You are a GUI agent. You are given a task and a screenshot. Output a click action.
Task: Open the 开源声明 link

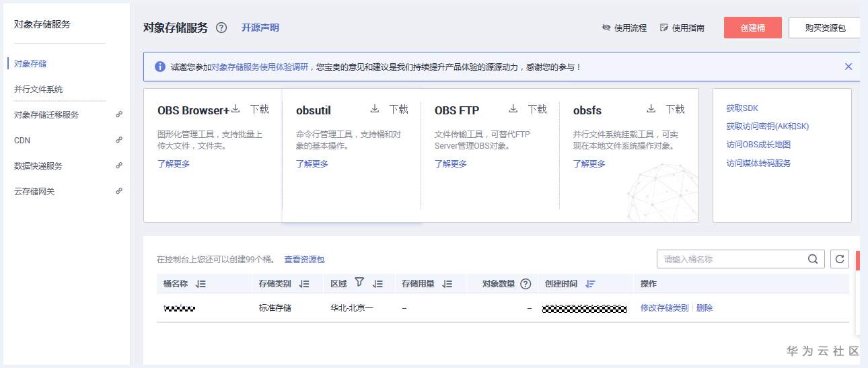260,28
